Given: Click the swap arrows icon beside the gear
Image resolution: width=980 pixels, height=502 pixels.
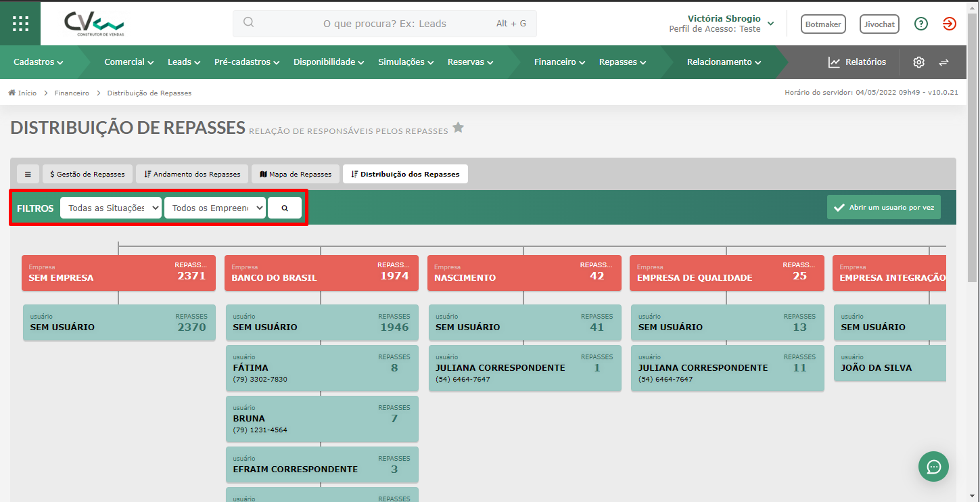Looking at the screenshot, I should point(943,62).
